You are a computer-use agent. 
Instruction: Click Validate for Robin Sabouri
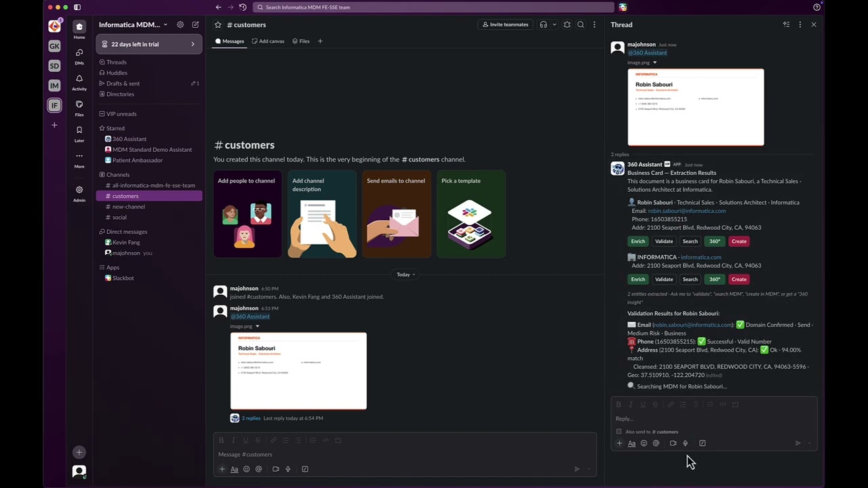[664, 241]
